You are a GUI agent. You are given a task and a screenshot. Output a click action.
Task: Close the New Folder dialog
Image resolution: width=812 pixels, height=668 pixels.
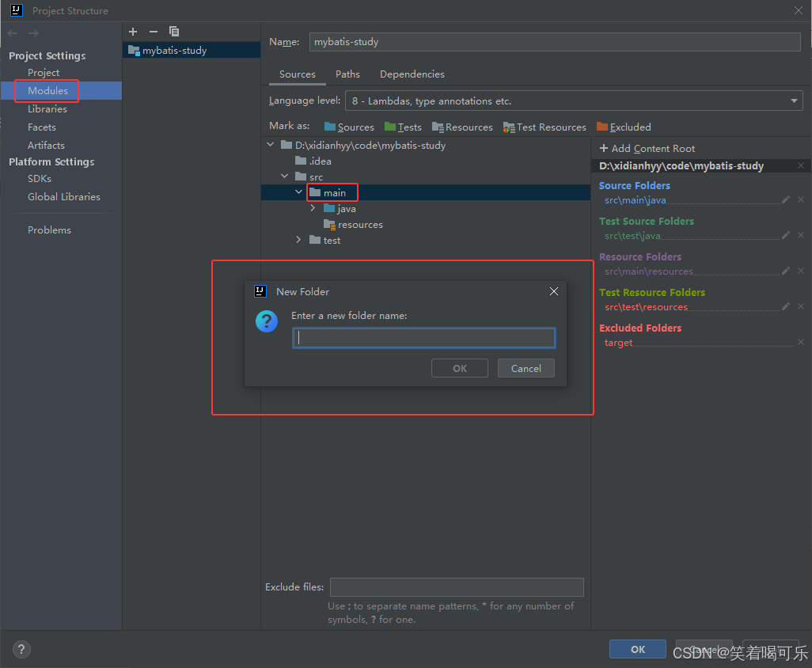pyautogui.click(x=553, y=291)
